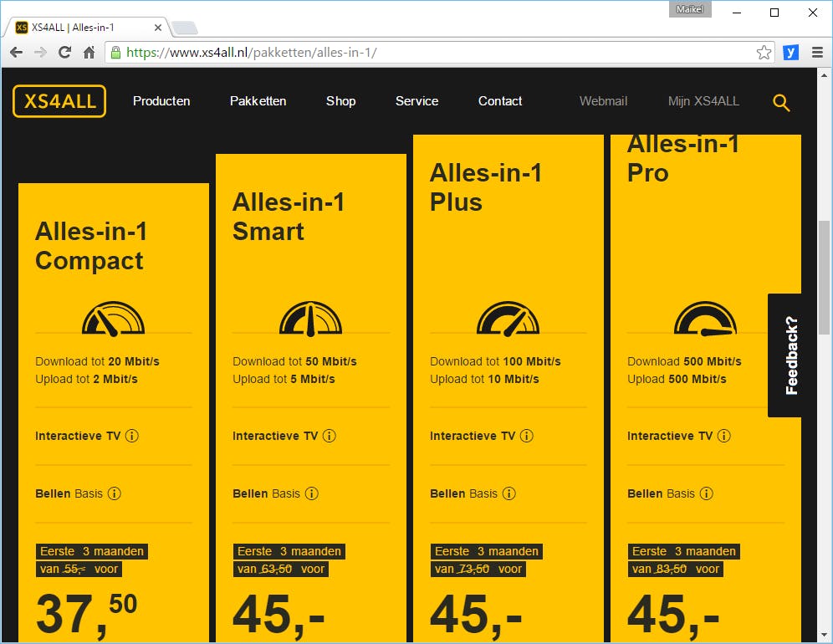Click 'van 55,- voor' label in Compact

tap(79, 569)
